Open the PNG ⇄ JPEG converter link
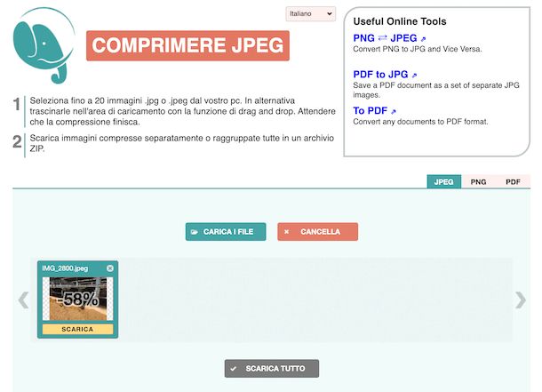The width and height of the screenshot is (542, 392). click(389, 38)
